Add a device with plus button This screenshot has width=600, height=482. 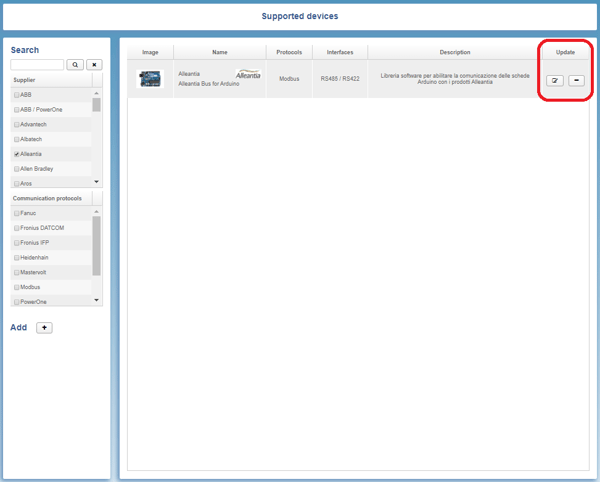44,327
